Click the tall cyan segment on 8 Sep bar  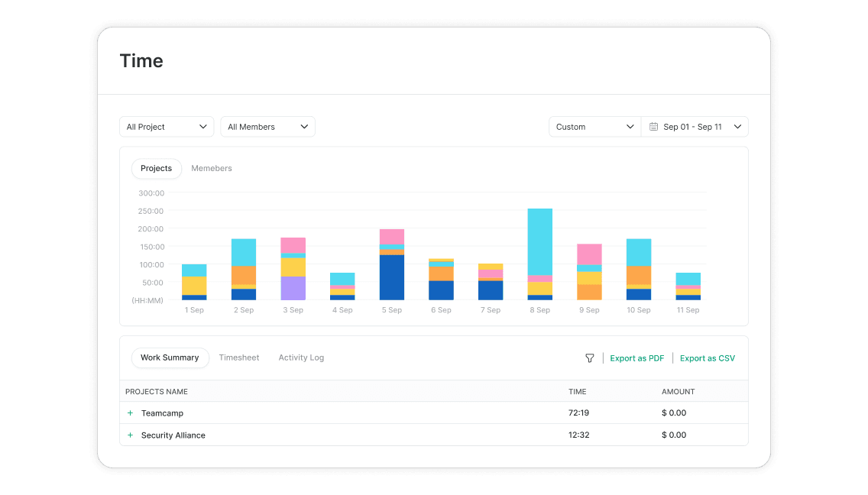click(x=539, y=241)
